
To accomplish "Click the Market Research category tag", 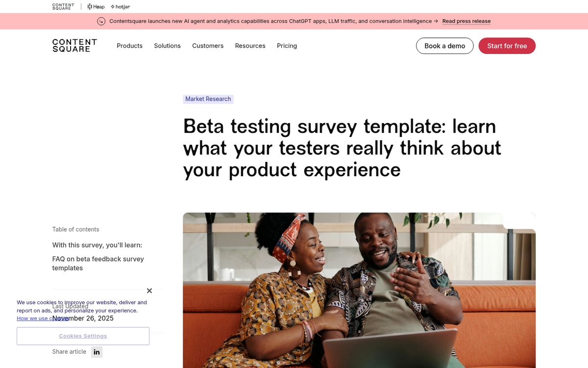I will tap(208, 99).
